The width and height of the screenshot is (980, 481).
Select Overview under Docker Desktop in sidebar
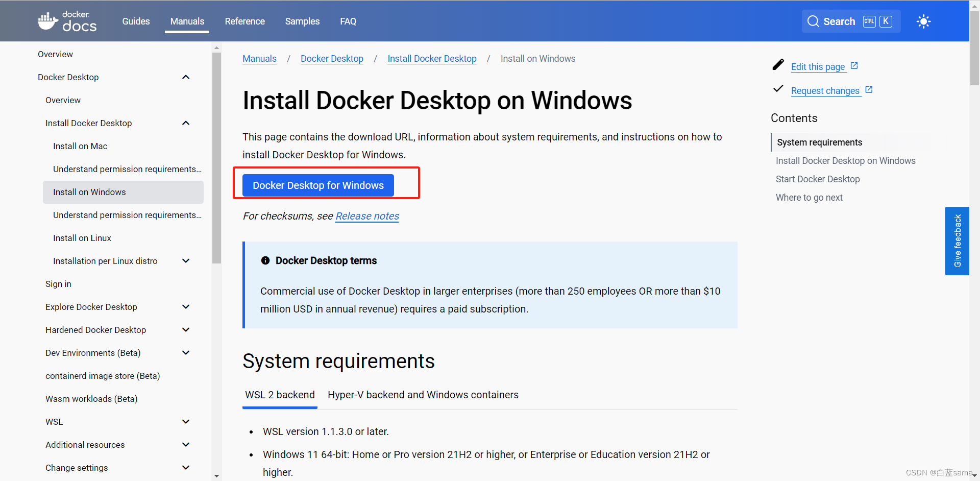tap(63, 100)
